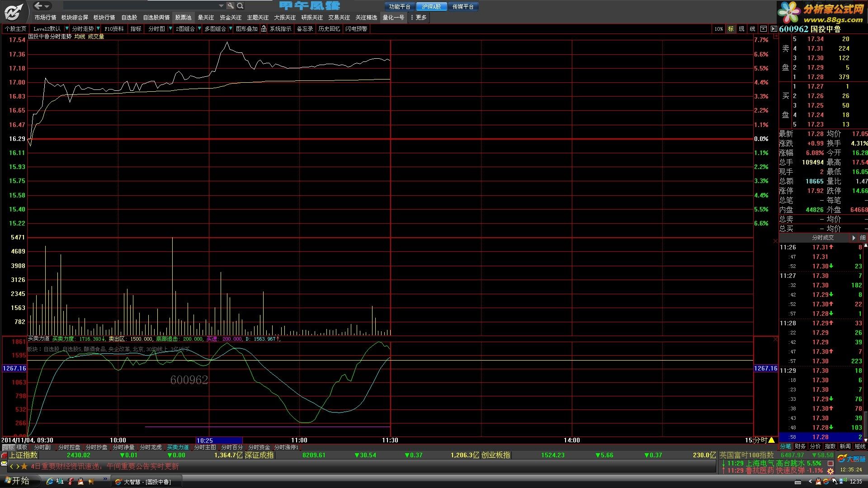Expand the 分时成交 panel arrow
868x488 pixels.
[854, 238]
